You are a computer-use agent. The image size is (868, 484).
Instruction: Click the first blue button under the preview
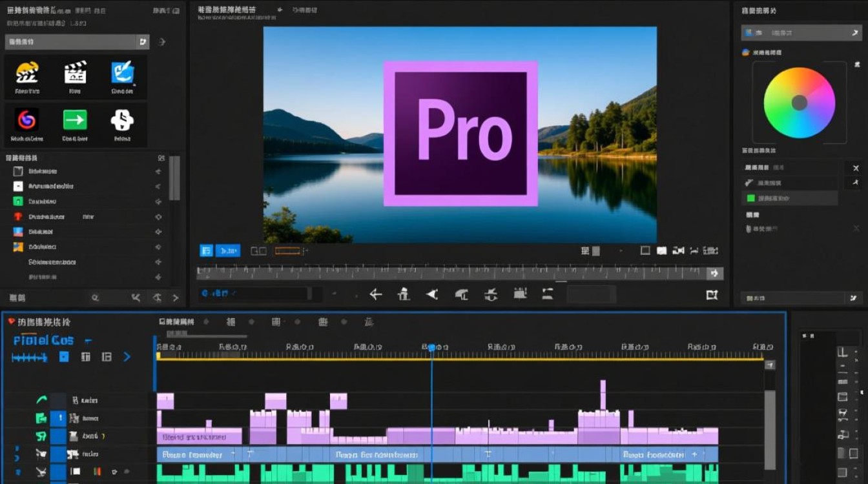coord(207,251)
